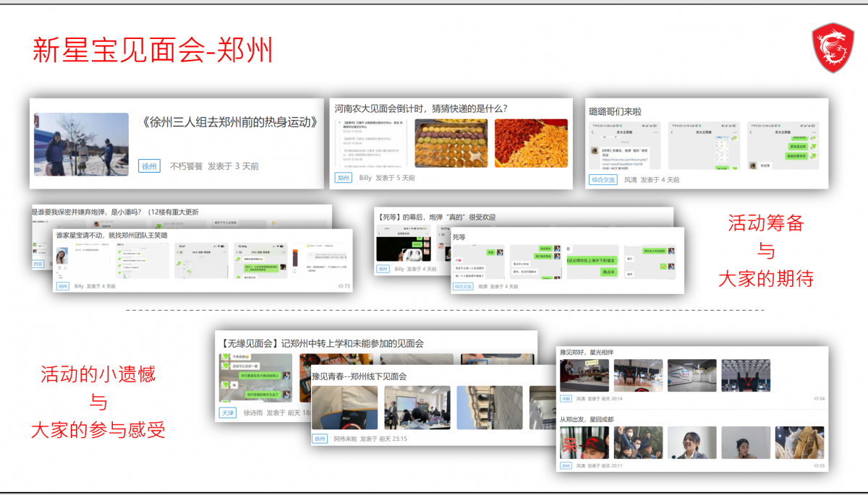Screen dimensions: 868x495
Task: Click the 活动筹备 red text
Action: point(765,223)
